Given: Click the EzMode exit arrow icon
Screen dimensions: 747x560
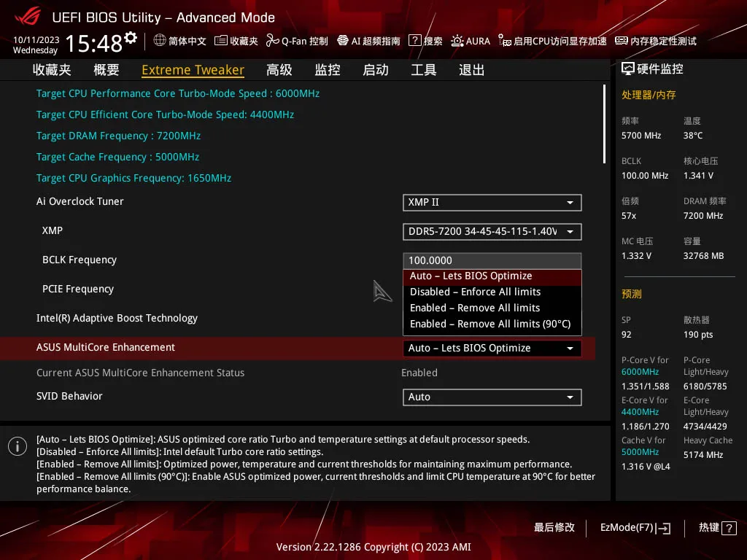Looking at the screenshot, I should click(663, 528).
